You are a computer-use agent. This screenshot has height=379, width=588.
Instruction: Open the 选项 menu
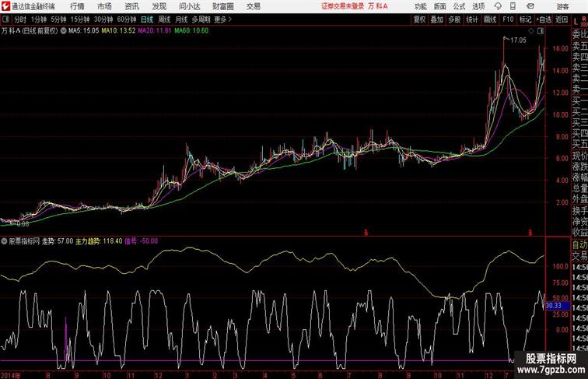tap(478, 6)
